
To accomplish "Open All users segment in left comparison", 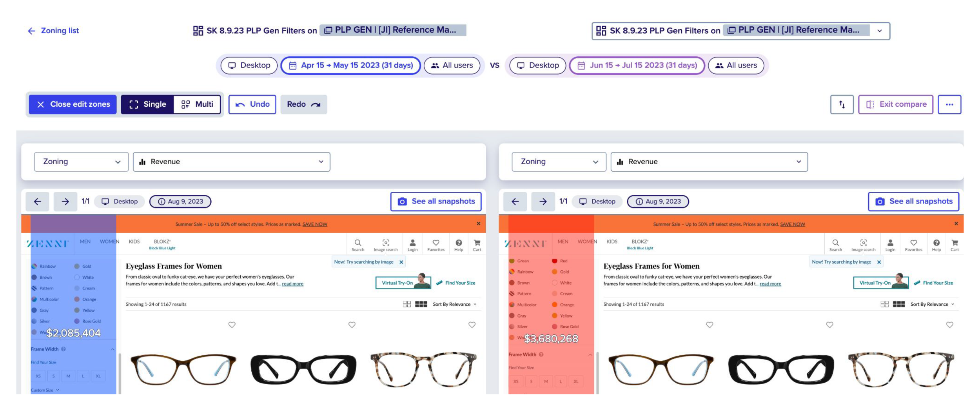I will point(452,65).
